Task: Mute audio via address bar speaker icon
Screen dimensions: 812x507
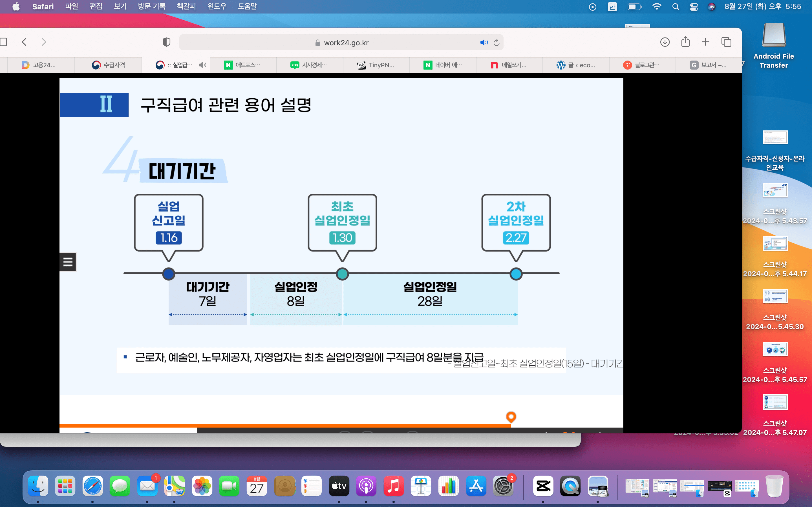Action: [484, 43]
